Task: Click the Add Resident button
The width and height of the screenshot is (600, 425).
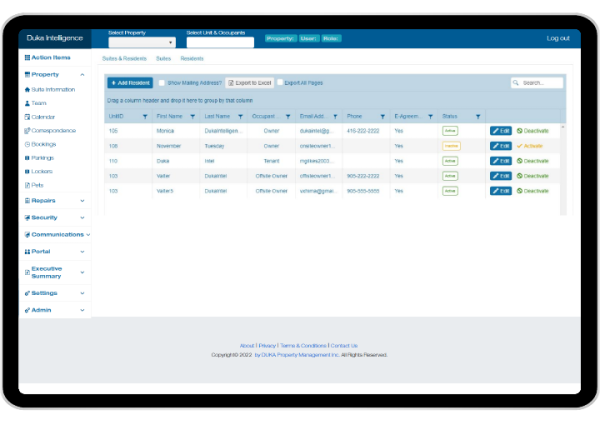Action: point(130,83)
